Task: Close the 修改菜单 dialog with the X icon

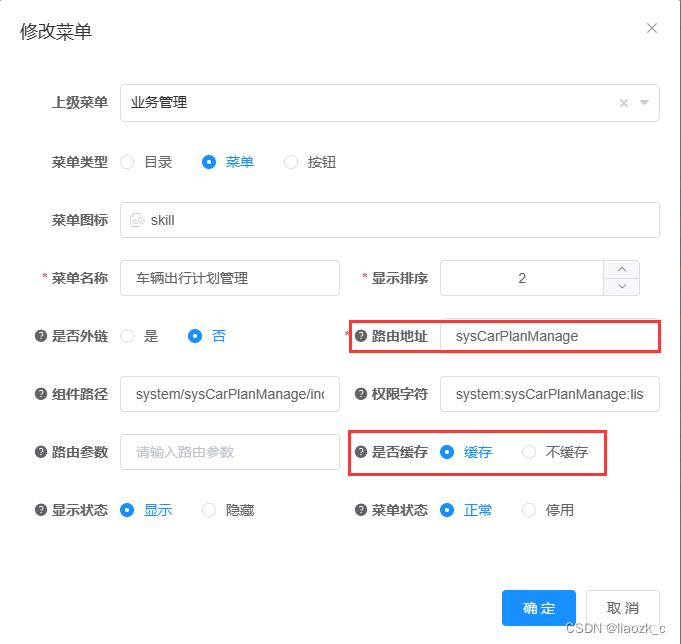Action: (651, 28)
